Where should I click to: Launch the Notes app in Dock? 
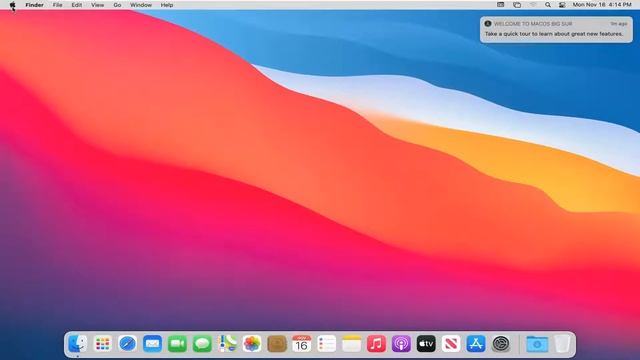click(x=351, y=344)
